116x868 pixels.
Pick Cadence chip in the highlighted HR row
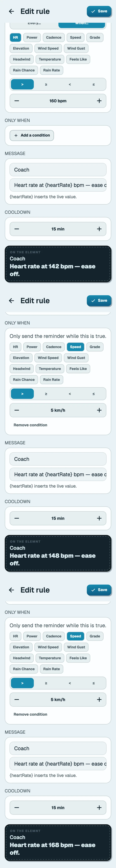tap(54, 37)
